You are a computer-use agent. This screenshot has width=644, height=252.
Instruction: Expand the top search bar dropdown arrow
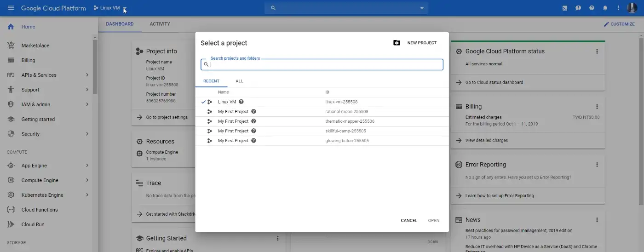click(x=422, y=8)
